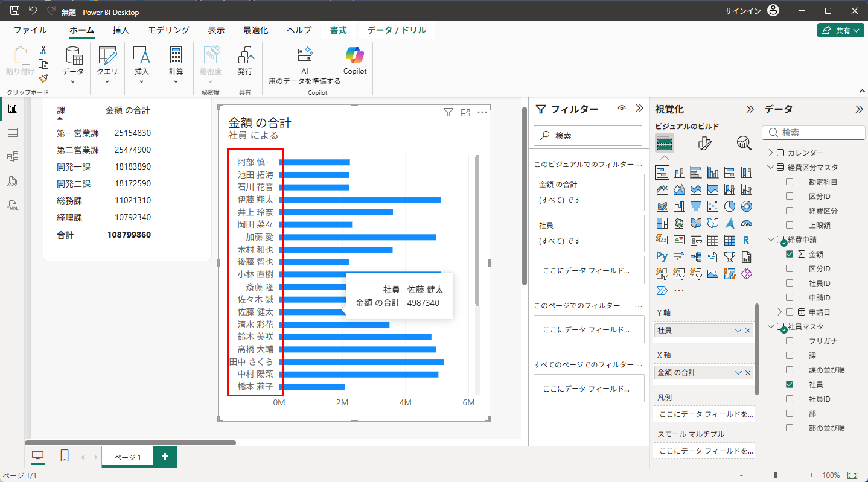The width and height of the screenshot is (868, 482).
Task: Uncheck the 金額 field checkbox
Action: (790, 254)
